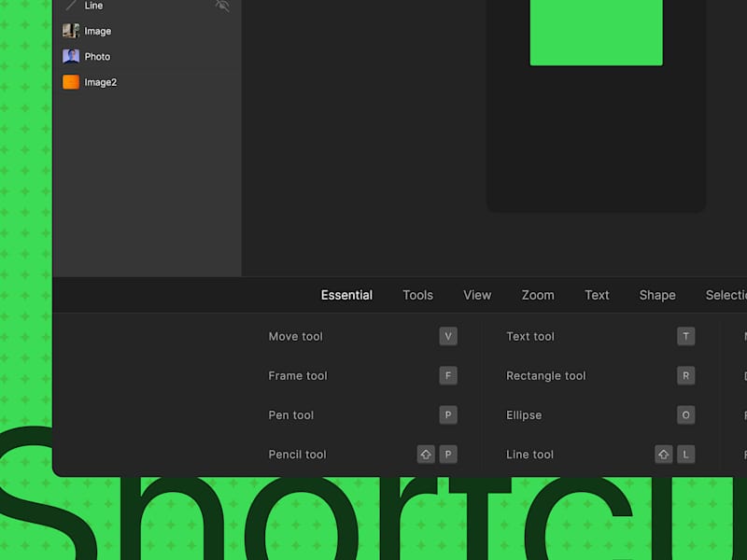Click the "Text tool" shortcut label
The height and width of the screenshot is (560, 747).
pos(530,336)
